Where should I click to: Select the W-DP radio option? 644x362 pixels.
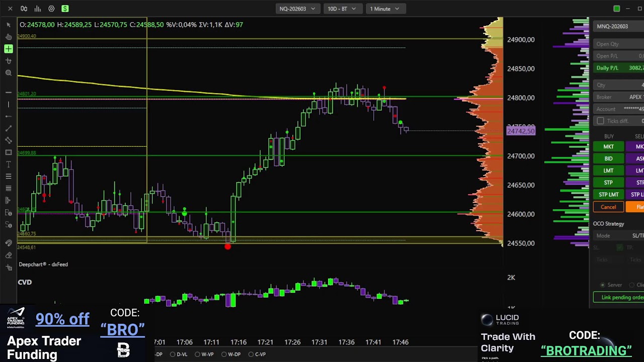coord(231,354)
